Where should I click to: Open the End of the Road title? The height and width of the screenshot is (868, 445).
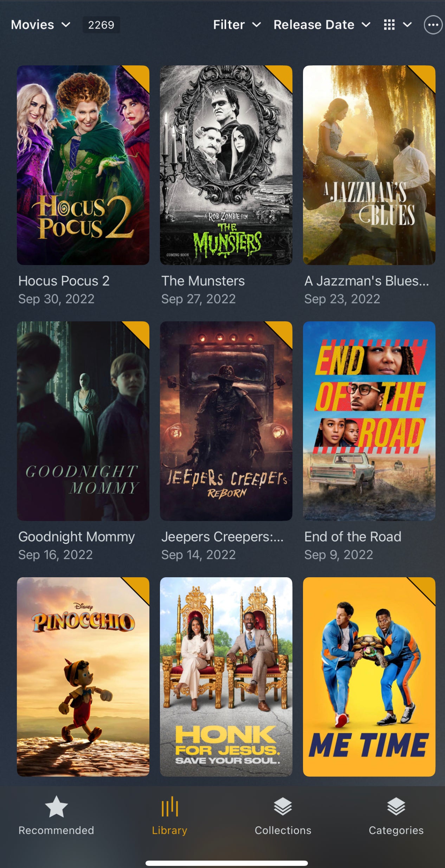pos(353,537)
